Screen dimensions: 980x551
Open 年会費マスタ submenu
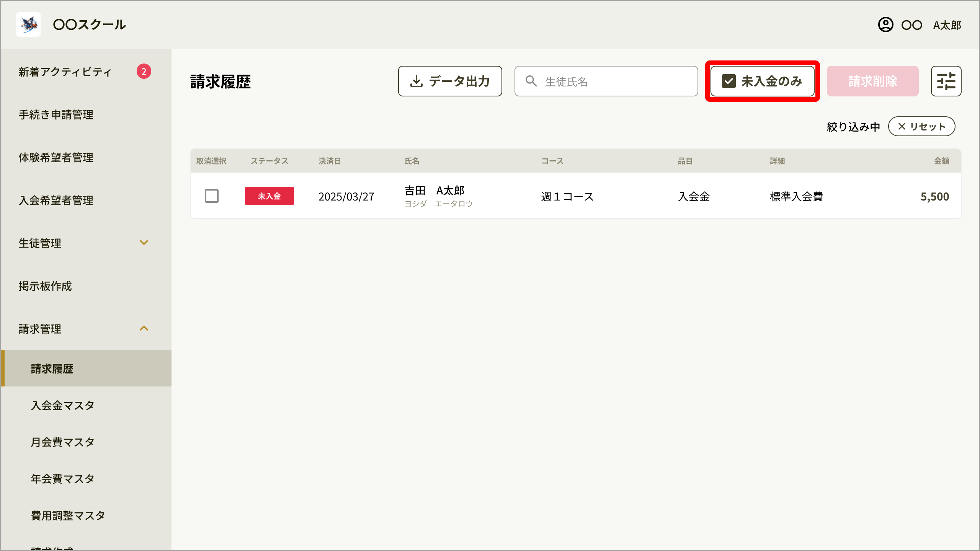[63, 479]
